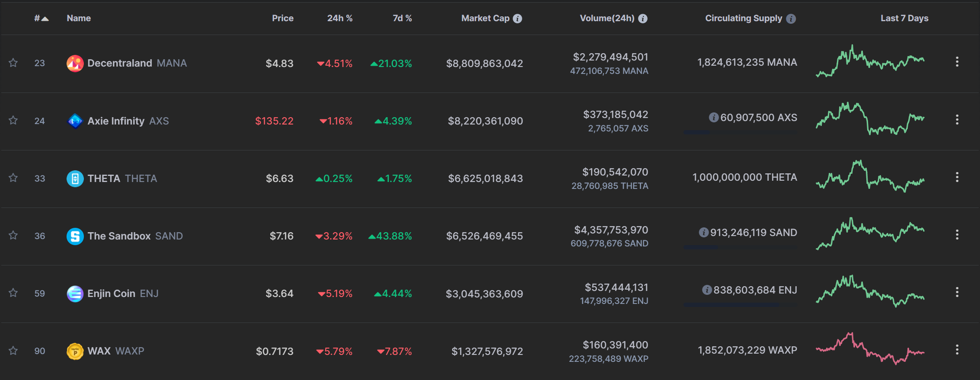This screenshot has width=980, height=380.
Task: Click info icon beside ENJ circulating supply
Action: click(x=707, y=290)
